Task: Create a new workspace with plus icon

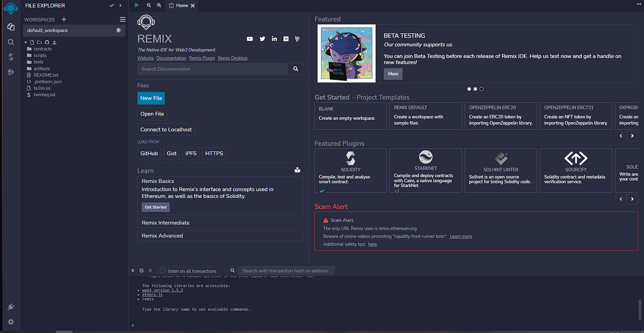Action: (x=64, y=19)
